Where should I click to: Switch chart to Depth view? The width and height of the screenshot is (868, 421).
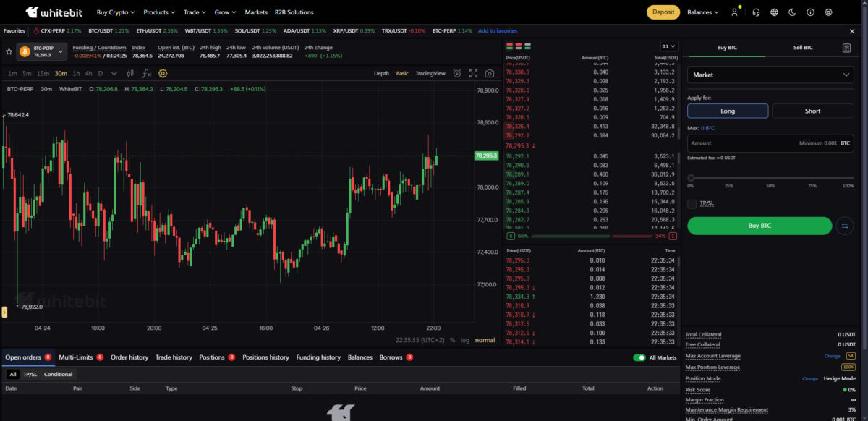pos(381,73)
